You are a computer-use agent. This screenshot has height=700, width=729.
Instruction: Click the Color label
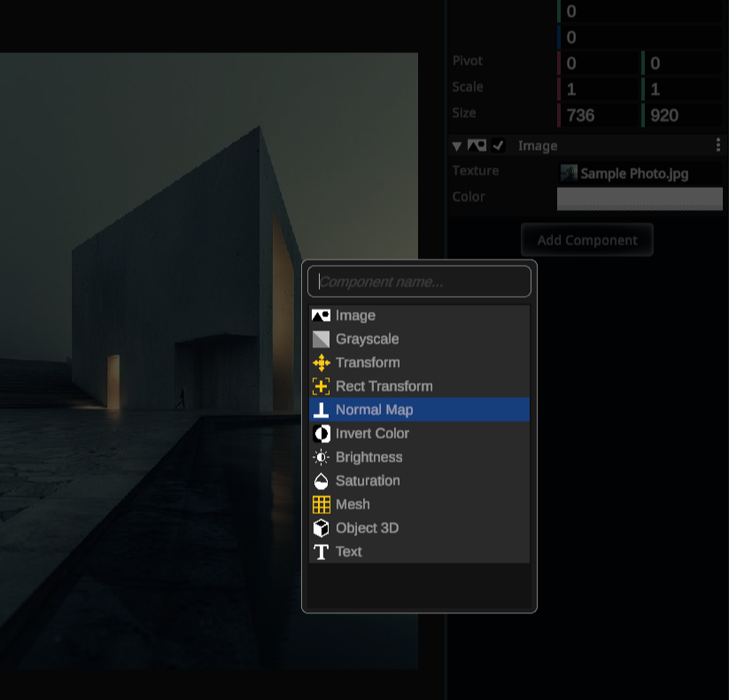(x=469, y=197)
